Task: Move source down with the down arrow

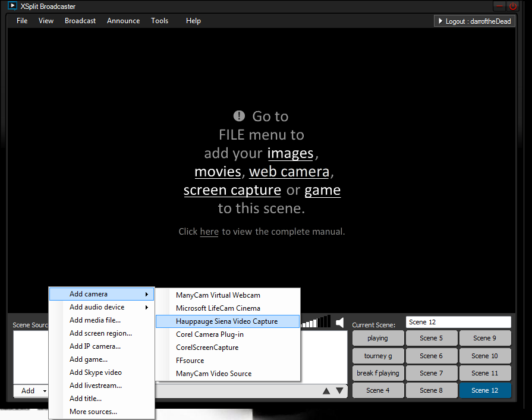Action: [339, 391]
